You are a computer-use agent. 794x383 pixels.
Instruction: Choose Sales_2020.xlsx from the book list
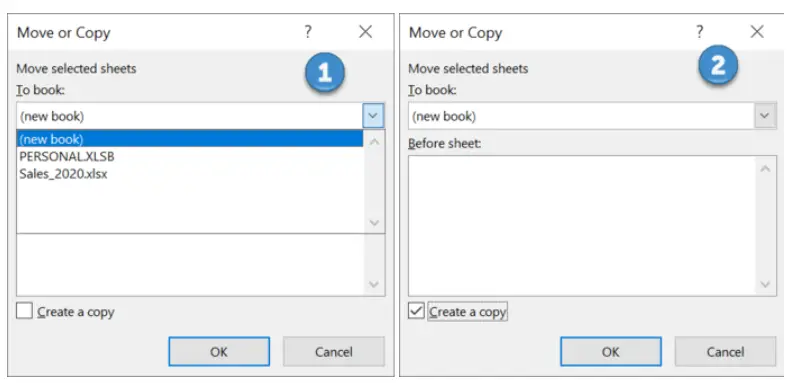(x=63, y=174)
